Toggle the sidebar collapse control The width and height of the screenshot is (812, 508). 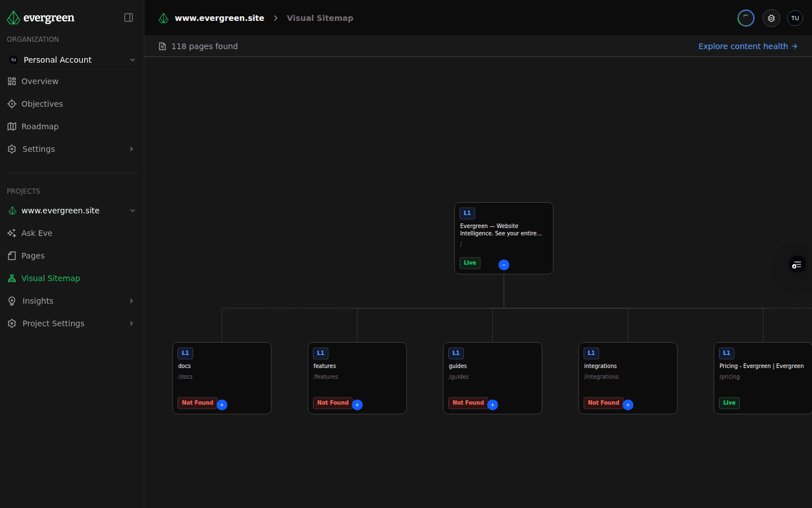(x=129, y=17)
